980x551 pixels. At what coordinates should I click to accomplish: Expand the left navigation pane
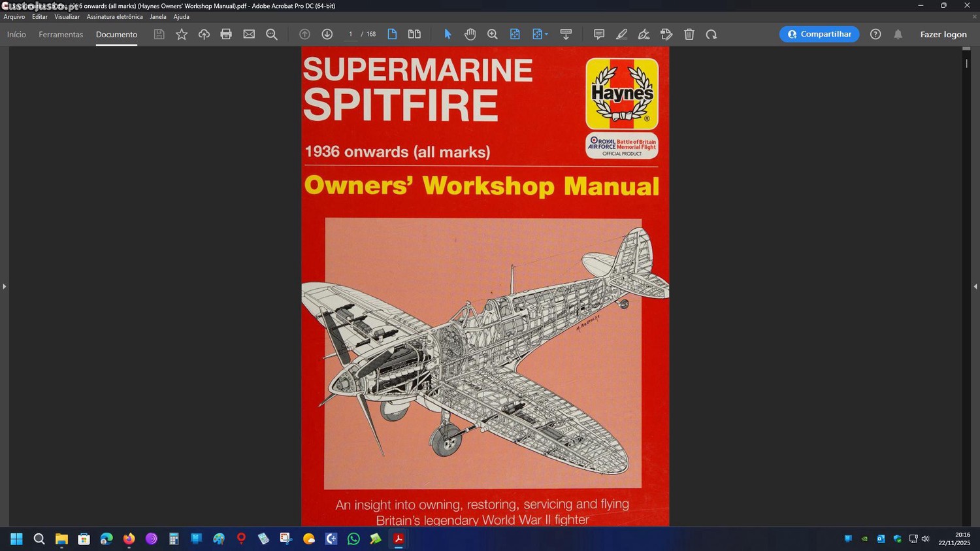pos(4,286)
